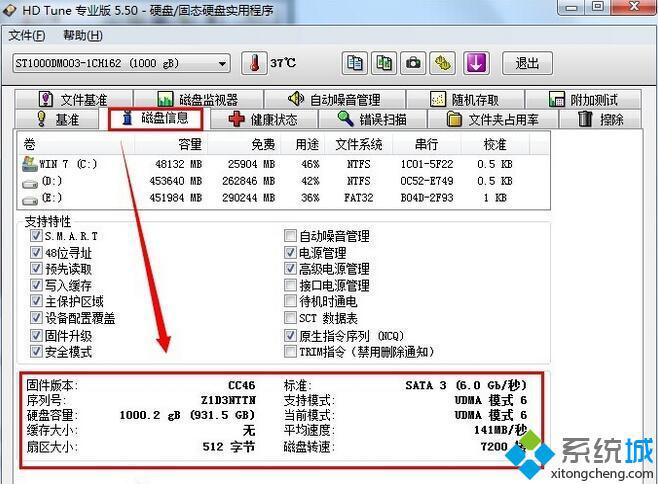
Task: Click the 容量 column header
Action: pyautogui.click(x=171, y=144)
